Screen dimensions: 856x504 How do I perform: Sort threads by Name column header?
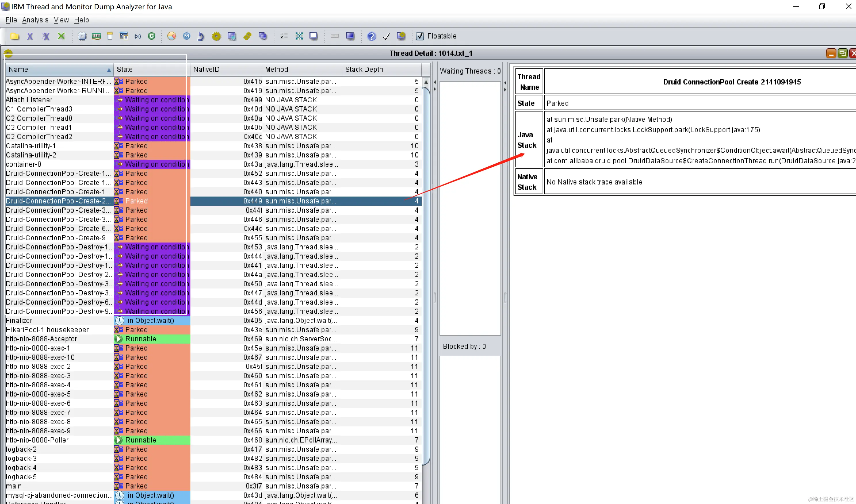[58, 69]
